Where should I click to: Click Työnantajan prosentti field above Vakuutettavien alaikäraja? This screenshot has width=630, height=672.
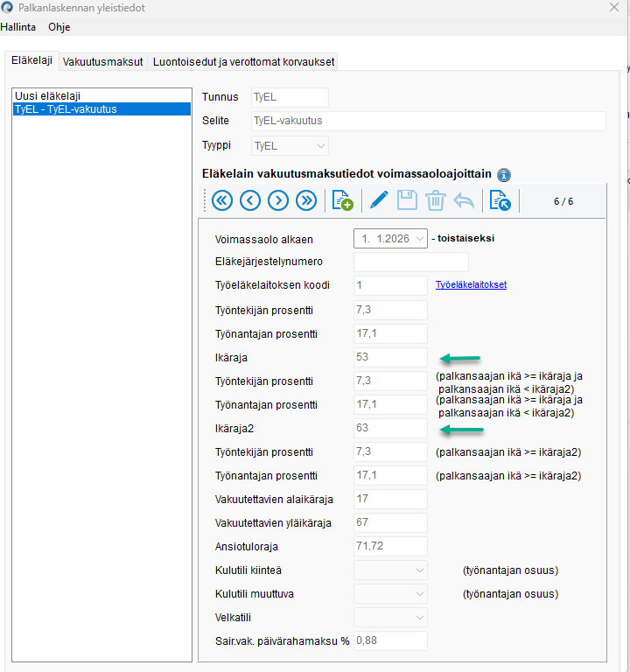coord(390,475)
